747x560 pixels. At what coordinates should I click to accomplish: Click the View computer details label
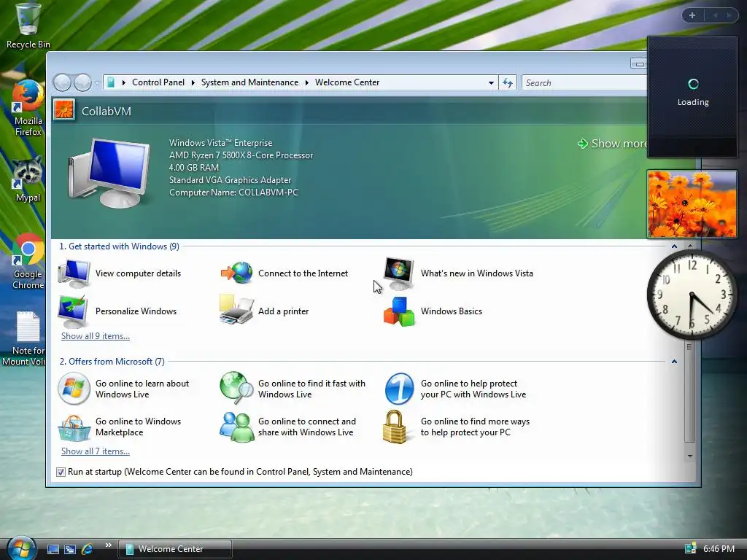pyautogui.click(x=138, y=273)
